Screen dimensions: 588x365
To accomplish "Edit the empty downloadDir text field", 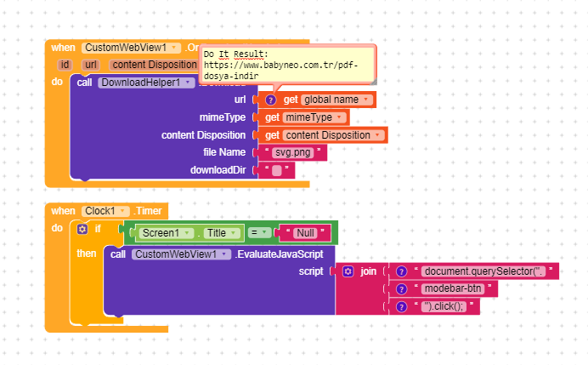I will tap(276, 170).
